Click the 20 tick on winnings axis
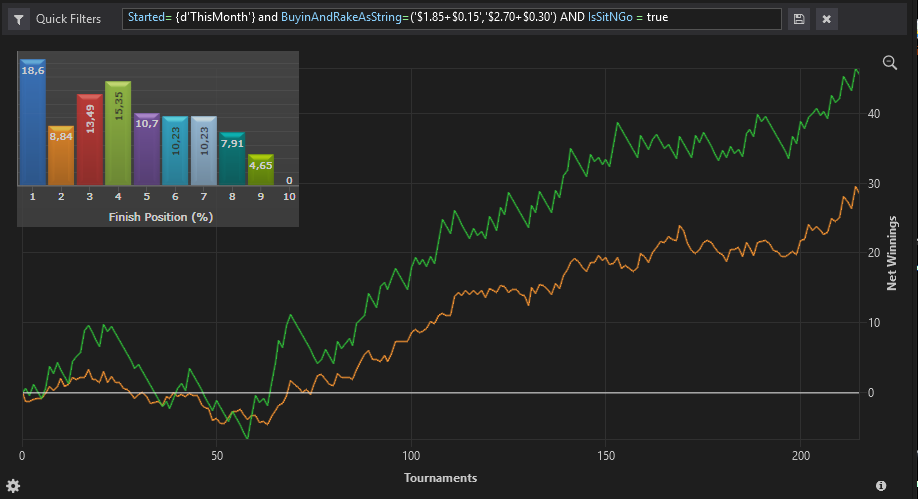The image size is (918, 499). pyautogui.click(x=874, y=252)
